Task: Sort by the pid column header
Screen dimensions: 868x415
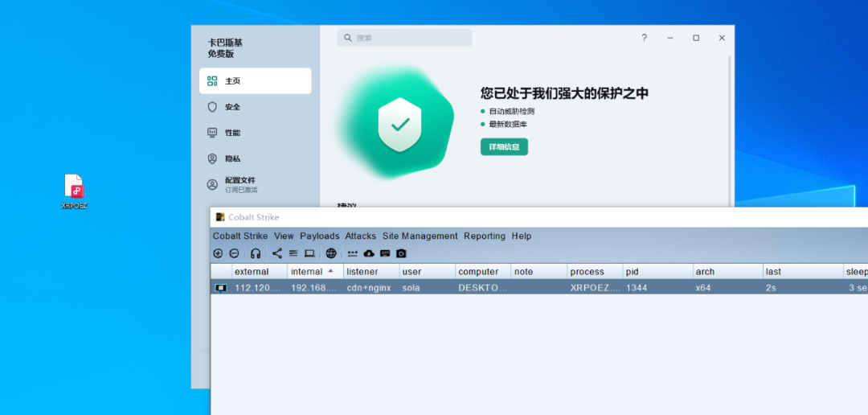Action: click(658, 272)
